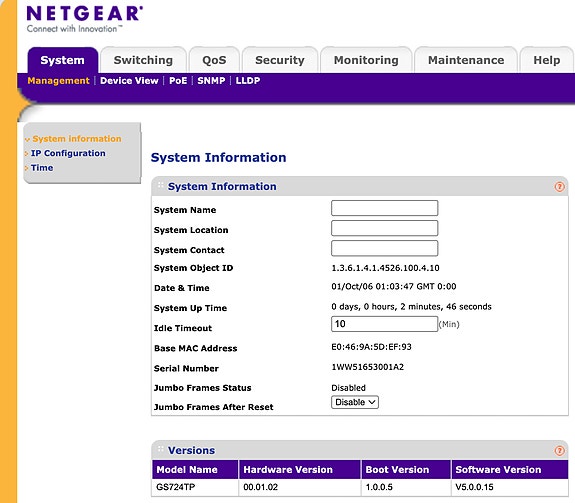Go to the SNMP submenu
This screenshot has height=503, width=575.
click(x=211, y=81)
